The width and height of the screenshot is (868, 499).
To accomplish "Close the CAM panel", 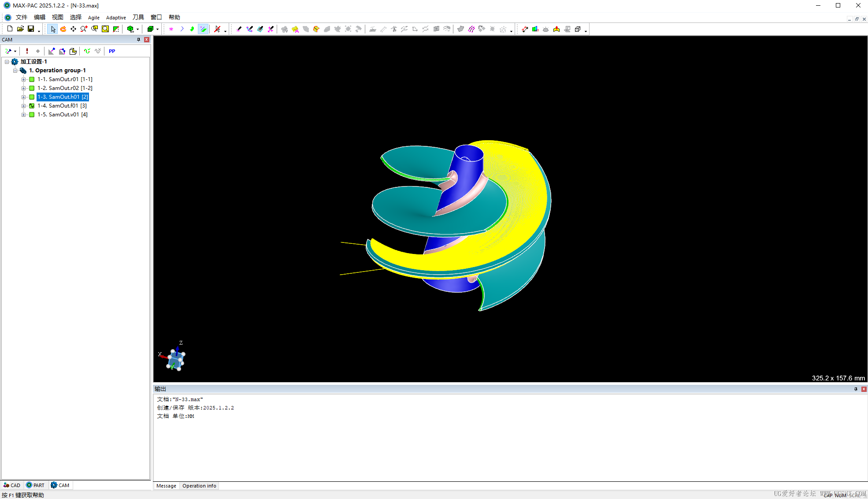I will 147,40.
